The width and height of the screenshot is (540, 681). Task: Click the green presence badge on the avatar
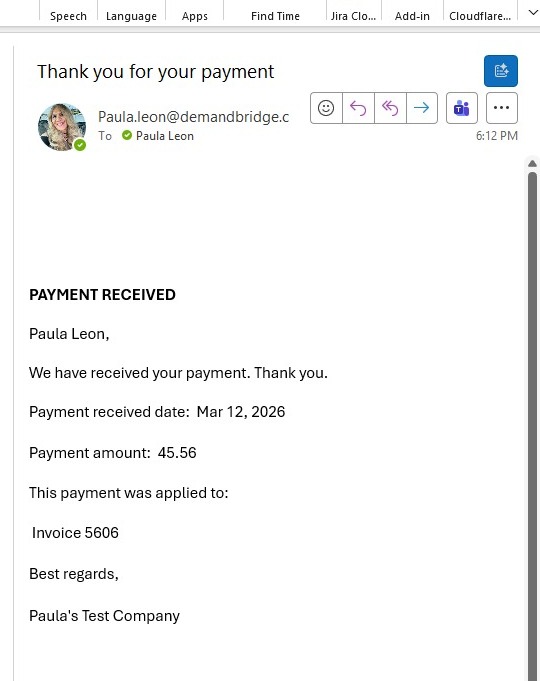coord(80,145)
